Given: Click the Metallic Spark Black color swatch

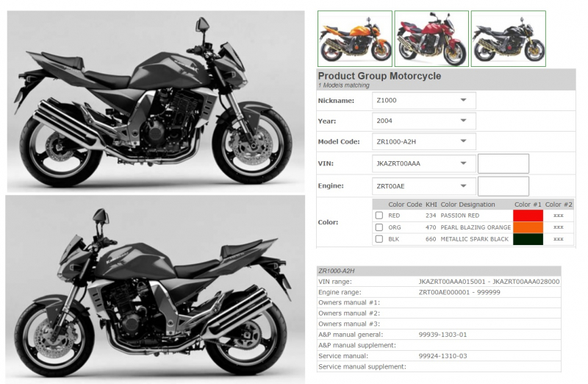Looking at the screenshot, I should click(528, 239).
